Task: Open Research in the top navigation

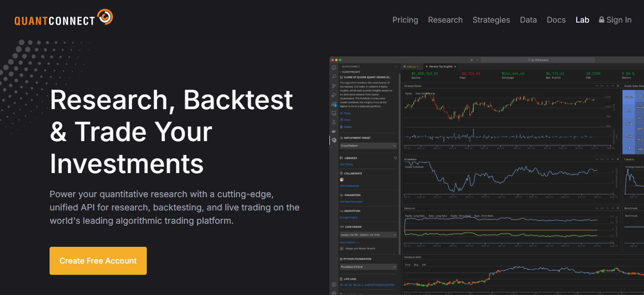Action: (445, 20)
